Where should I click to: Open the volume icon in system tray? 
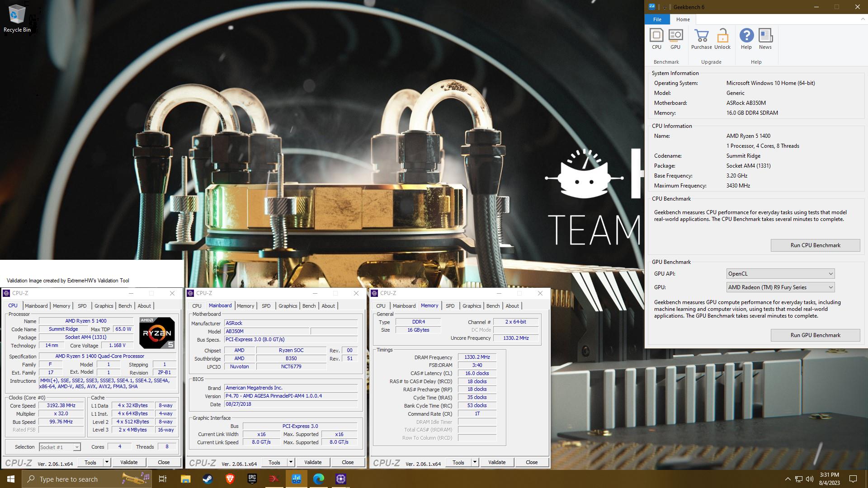point(810,479)
